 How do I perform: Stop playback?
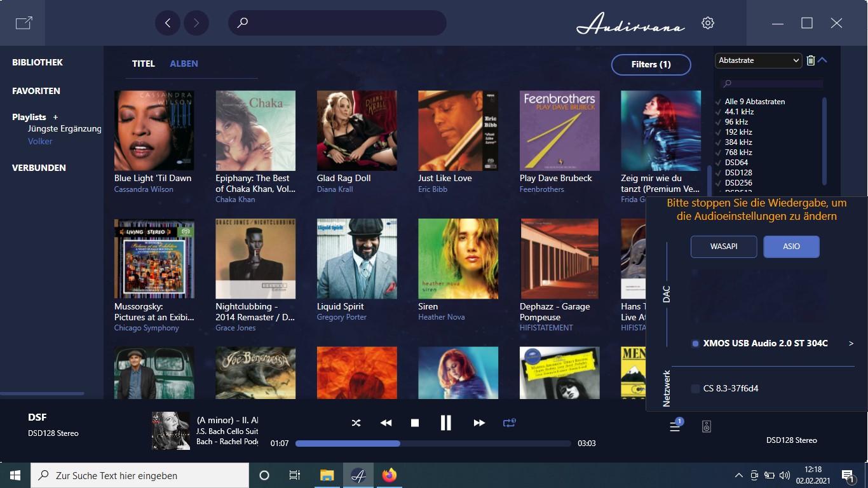point(415,423)
